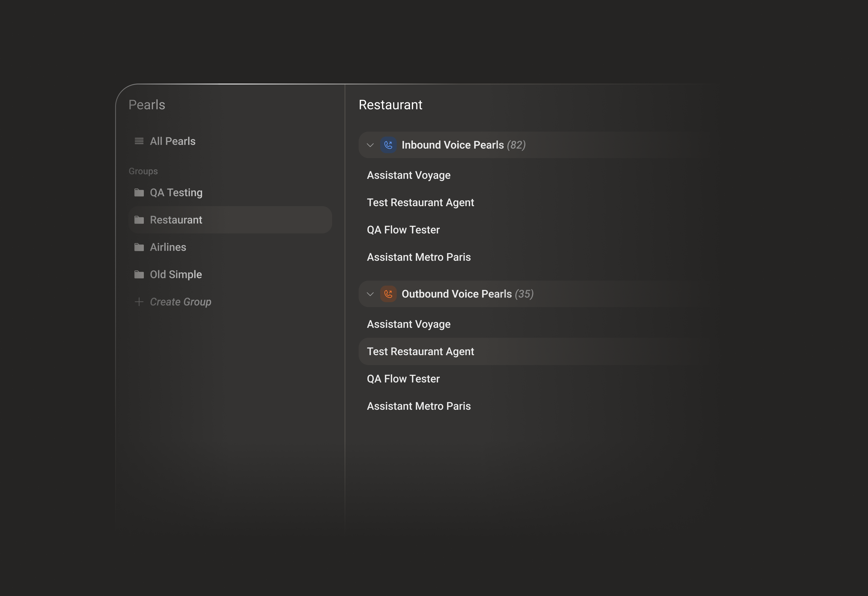Select the Airlines group
This screenshot has width=868, height=596.
[x=230, y=247]
